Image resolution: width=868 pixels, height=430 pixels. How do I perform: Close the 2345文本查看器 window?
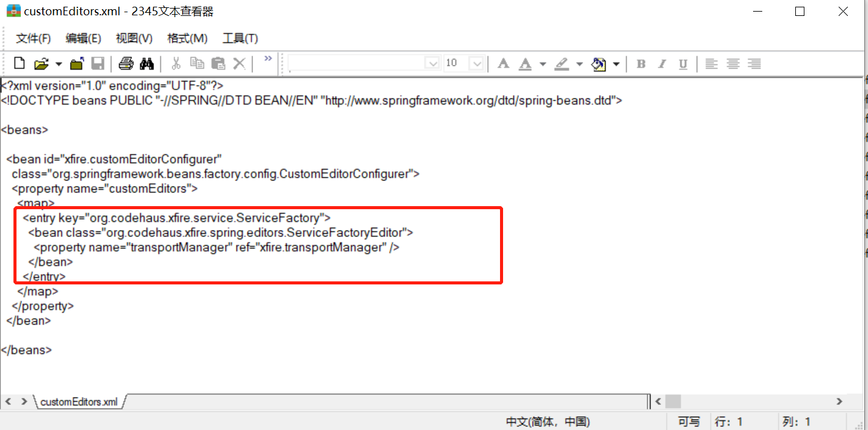843,11
